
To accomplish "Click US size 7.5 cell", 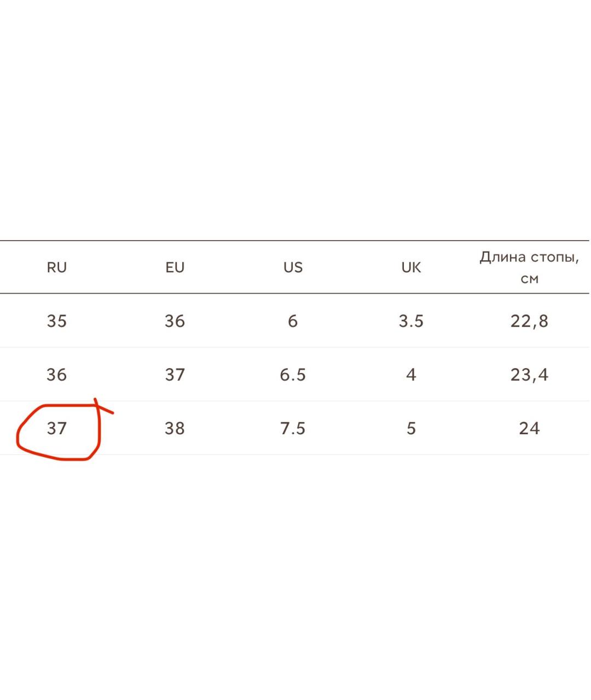I will point(293,428).
